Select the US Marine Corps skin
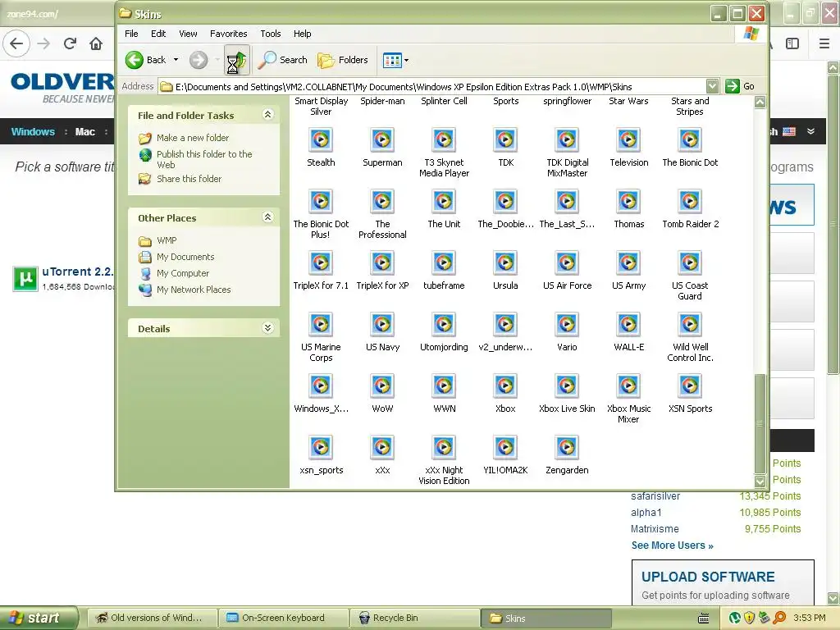840x630 pixels. click(x=321, y=325)
